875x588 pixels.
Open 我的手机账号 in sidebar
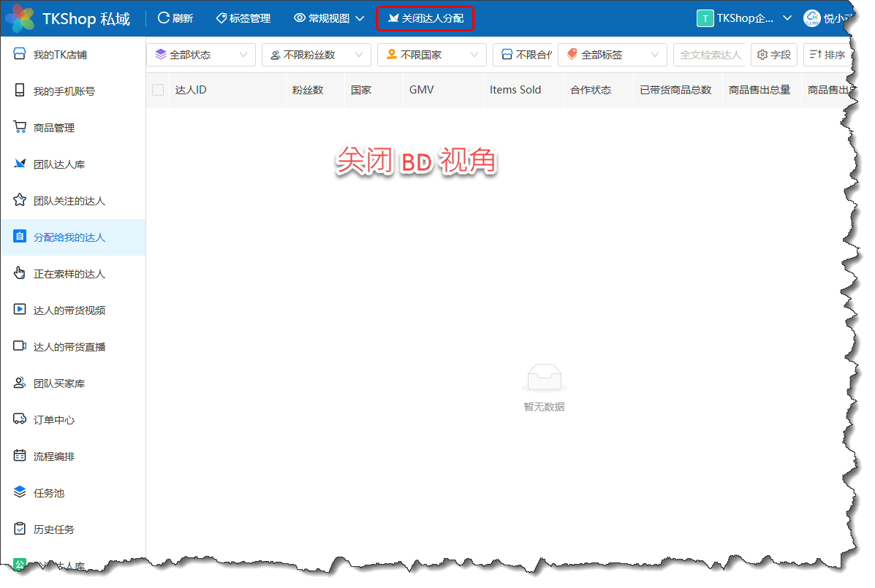[x=72, y=91]
